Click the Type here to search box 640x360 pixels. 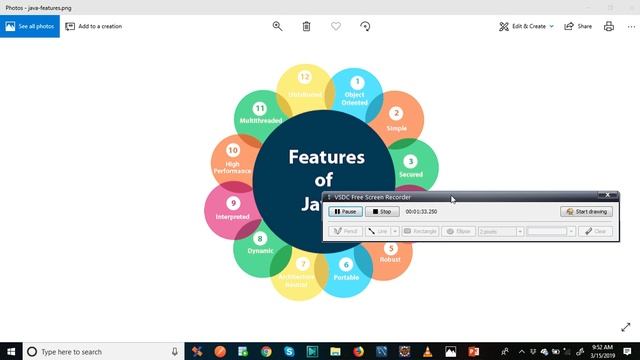click(103, 351)
